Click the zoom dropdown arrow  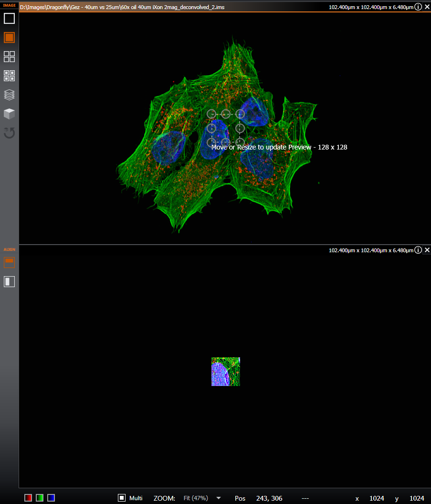click(219, 498)
